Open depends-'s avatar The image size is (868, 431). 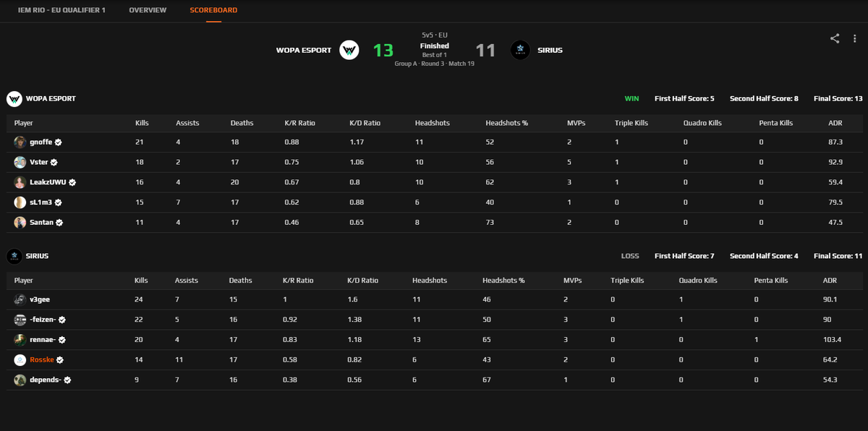[20, 380]
